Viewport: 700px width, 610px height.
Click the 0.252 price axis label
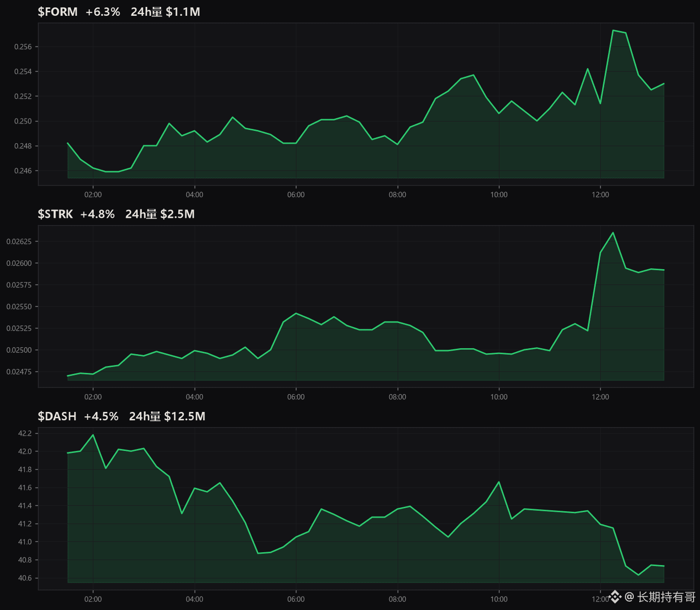[x=23, y=96]
